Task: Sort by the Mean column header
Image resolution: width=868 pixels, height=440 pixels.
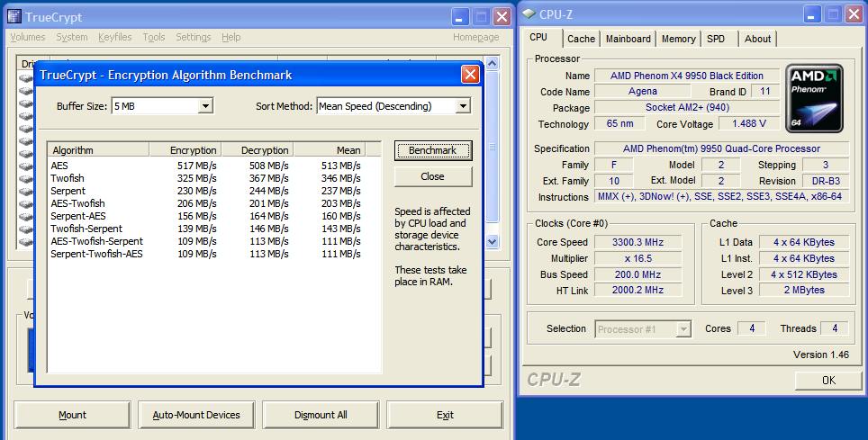Action: click(x=330, y=150)
